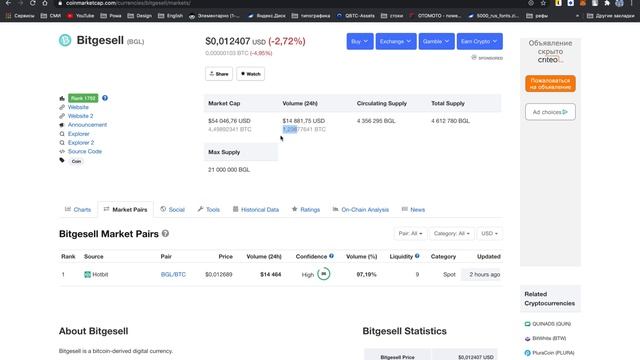Click the green Rank 1752 badge
This screenshot has width=640, height=360.
pyautogui.click(x=83, y=98)
